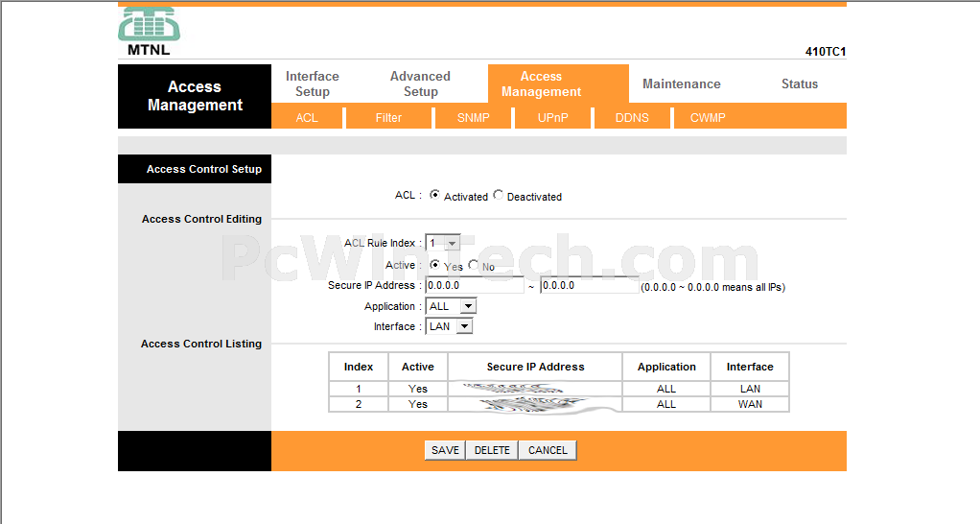Select index 1 in the listing table
Image resolution: width=980 pixels, height=524 pixels.
[x=358, y=389]
